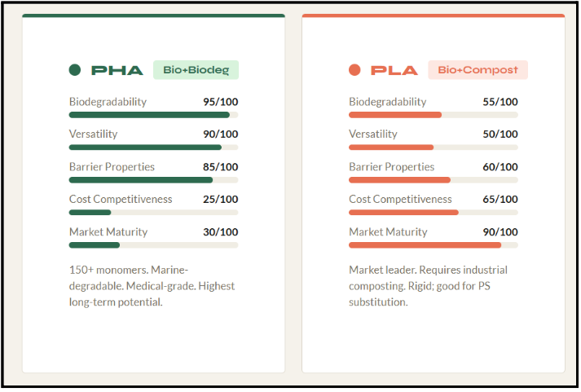Screen dimensions: 581x392
Task: Click the PLA card heading
Action: [x=394, y=70]
